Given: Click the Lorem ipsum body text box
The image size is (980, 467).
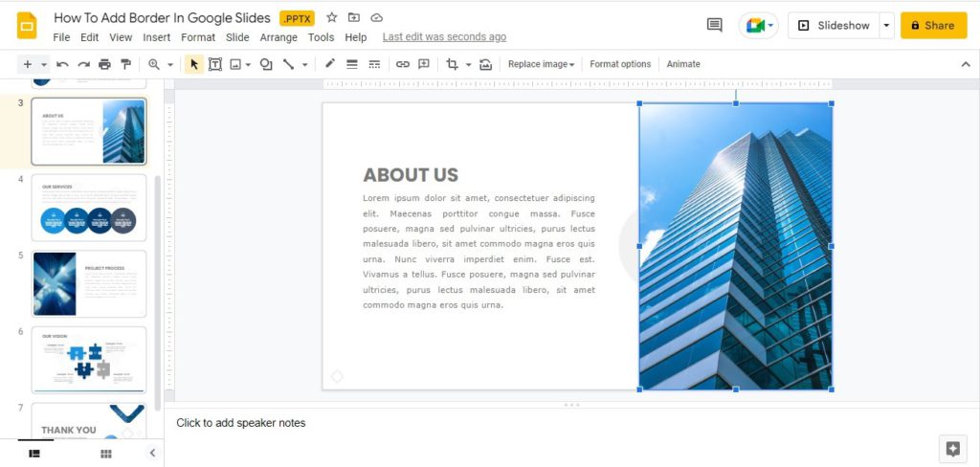Looking at the screenshot, I should tap(479, 252).
